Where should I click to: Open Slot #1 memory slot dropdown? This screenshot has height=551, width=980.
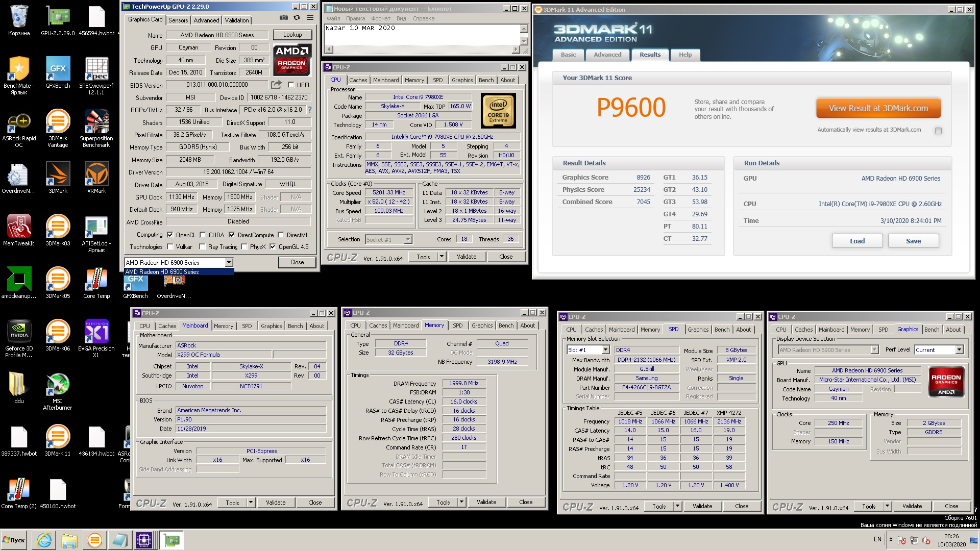(605, 349)
